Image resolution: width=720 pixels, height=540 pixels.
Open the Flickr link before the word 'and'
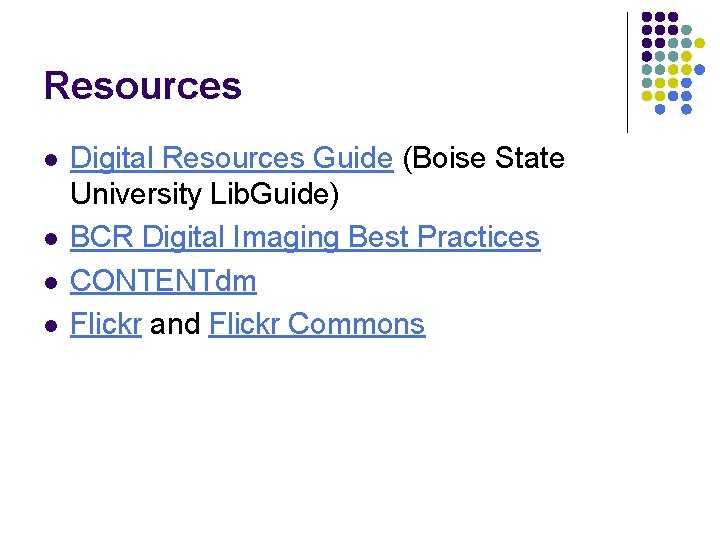pyautogui.click(x=106, y=324)
